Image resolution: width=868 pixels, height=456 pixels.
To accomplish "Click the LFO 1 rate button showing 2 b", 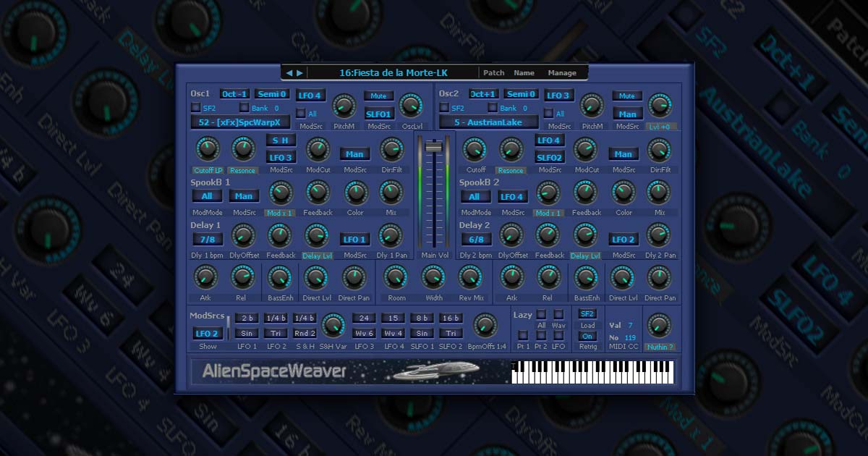I will coord(247,318).
